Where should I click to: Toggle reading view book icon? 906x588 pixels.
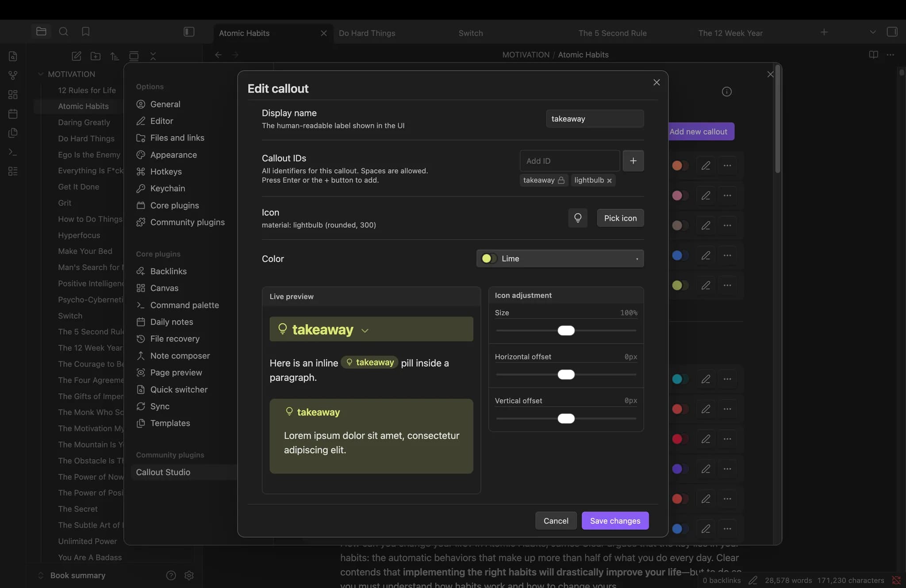(x=873, y=55)
